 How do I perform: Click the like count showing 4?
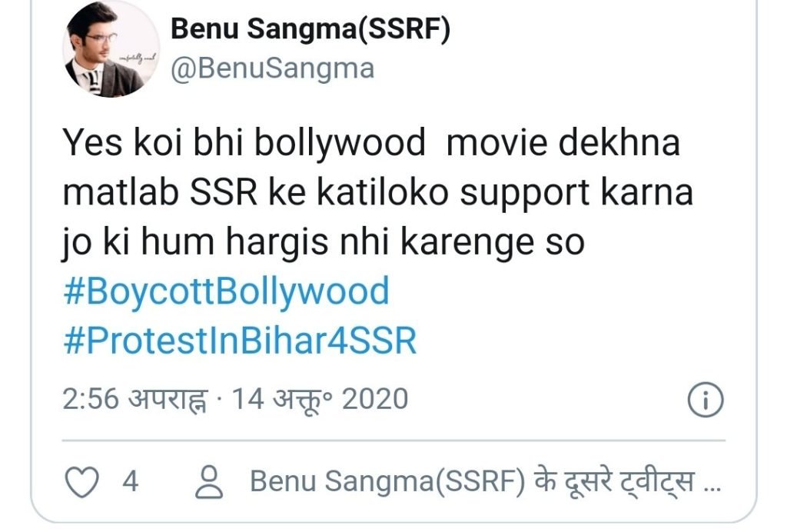click(x=130, y=482)
